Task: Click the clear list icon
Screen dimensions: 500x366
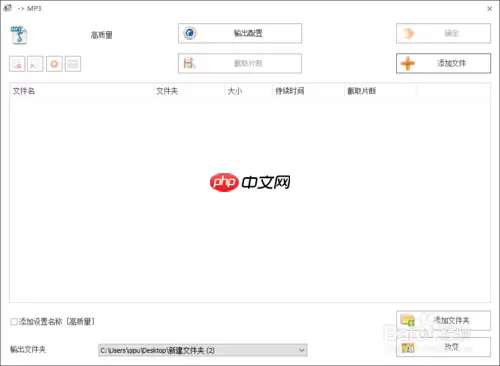Action: 35,64
